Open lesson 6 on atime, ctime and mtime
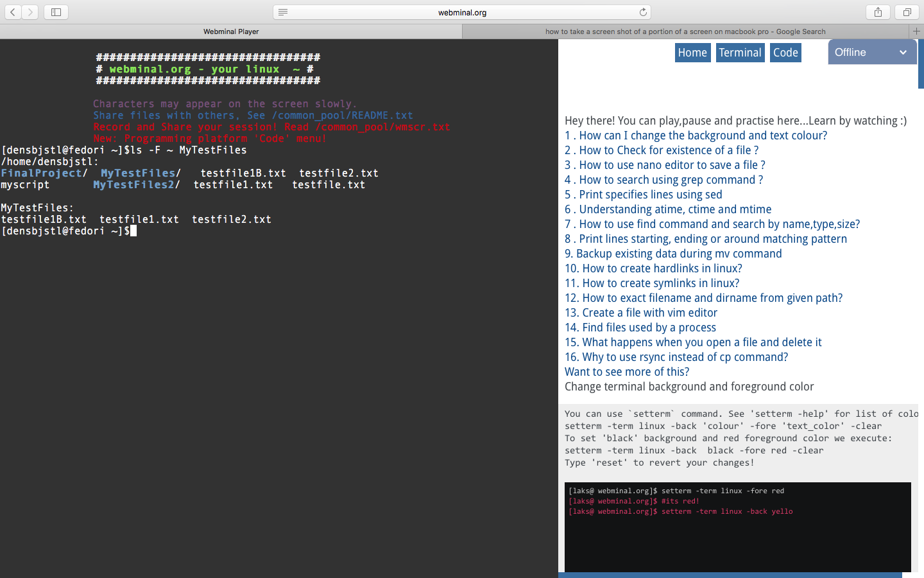Image resolution: width=924 pixels, height=578 pixels. coord(668,209)
